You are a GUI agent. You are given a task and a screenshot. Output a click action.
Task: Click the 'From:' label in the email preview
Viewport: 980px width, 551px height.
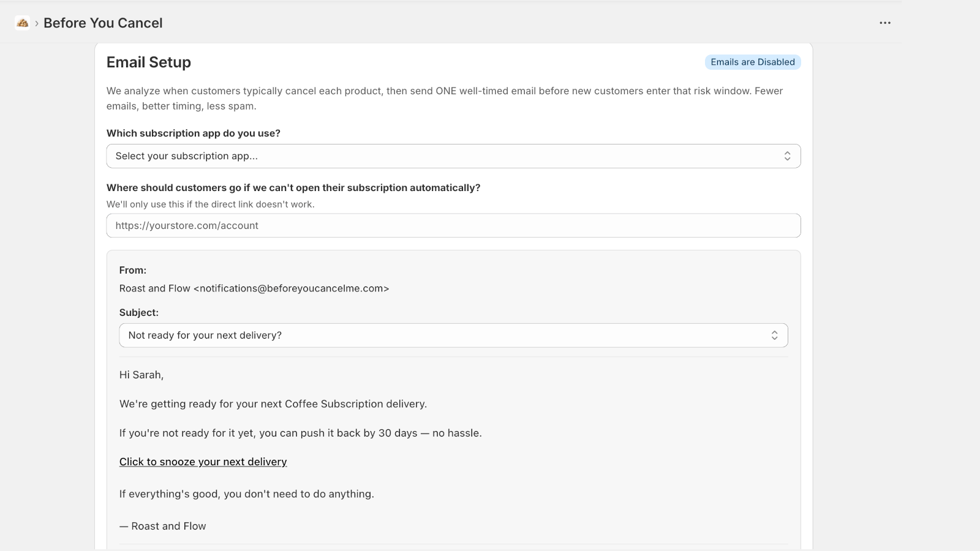click(132, 269)
